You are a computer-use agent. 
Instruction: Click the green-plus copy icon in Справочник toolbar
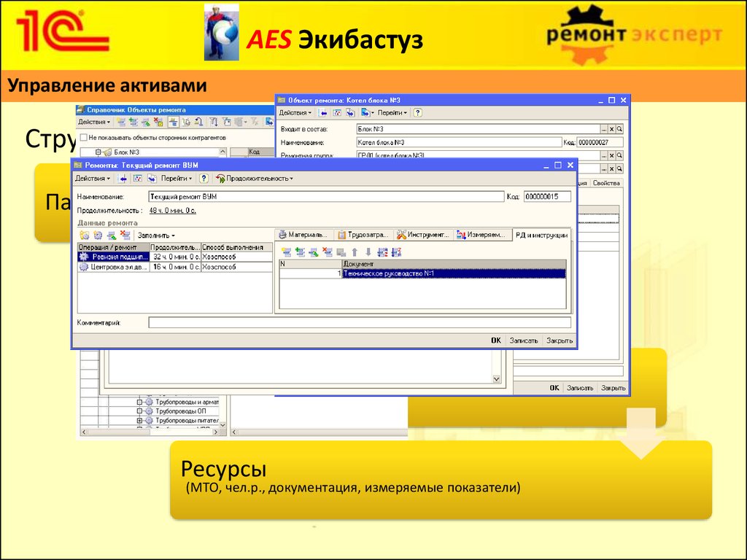(134, 122)
